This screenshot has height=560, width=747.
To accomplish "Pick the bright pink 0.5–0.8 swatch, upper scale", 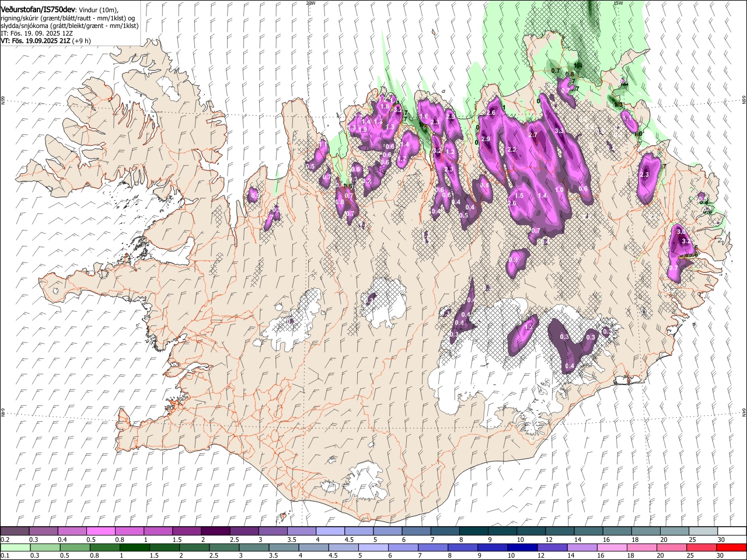I will pos(101,531).
